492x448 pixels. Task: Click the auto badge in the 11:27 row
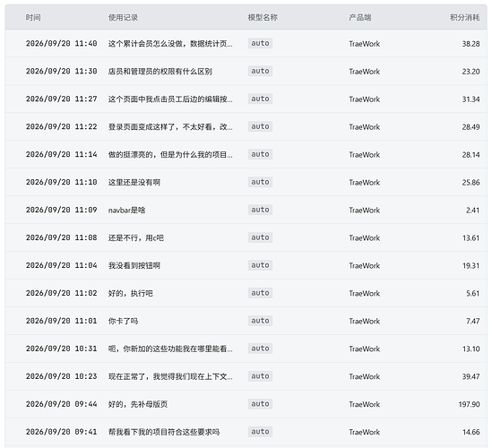tap(260, 99)
